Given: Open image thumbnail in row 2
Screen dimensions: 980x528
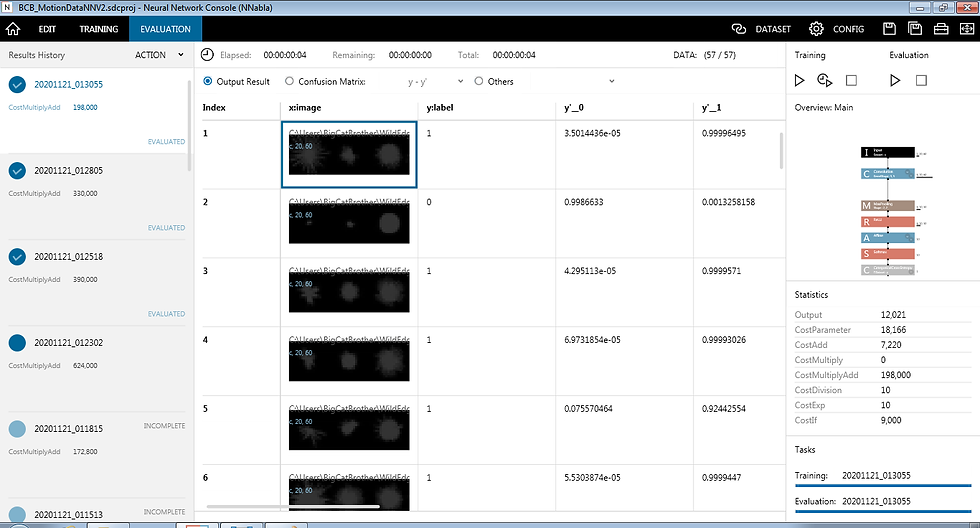Looking at the screenshot, I should [x=349, y=223].
